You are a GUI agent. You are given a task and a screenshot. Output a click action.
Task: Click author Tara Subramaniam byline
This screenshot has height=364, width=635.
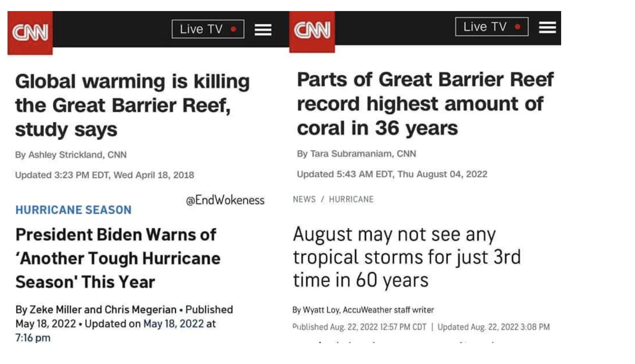coord(356,153)
